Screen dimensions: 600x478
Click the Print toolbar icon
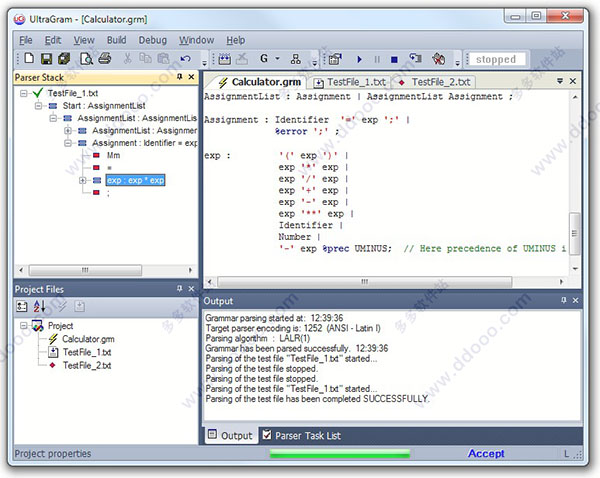(x=104, y=59)
